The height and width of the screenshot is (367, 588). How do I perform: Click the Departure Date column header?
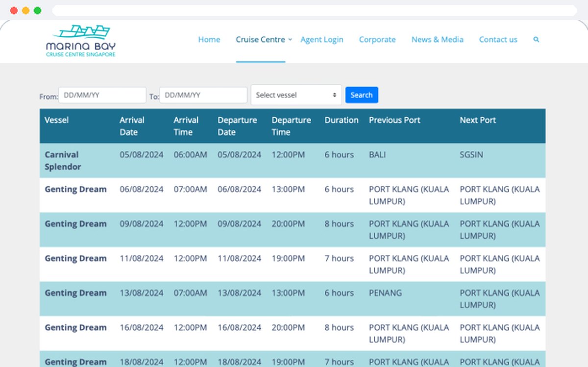(237, 126)
